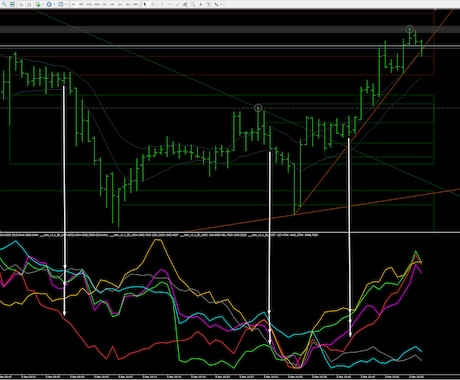Image resolution: width=460 pixels, height=380 pixels.
Task: Switch chart to MN monthly timeframe
Action: point(136,4)
